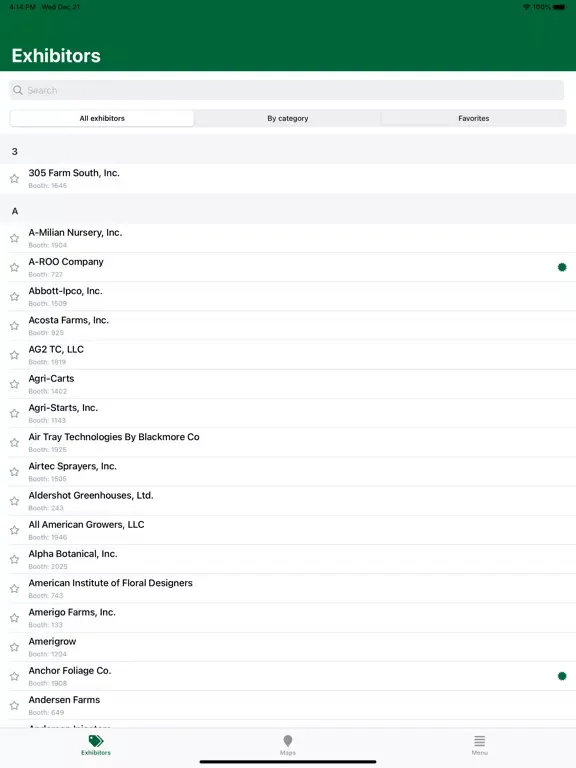The width and height of the screenshot is (576, 768).
Task: Open Airtec Sprayers, Inc. listing
Action: 288,472
